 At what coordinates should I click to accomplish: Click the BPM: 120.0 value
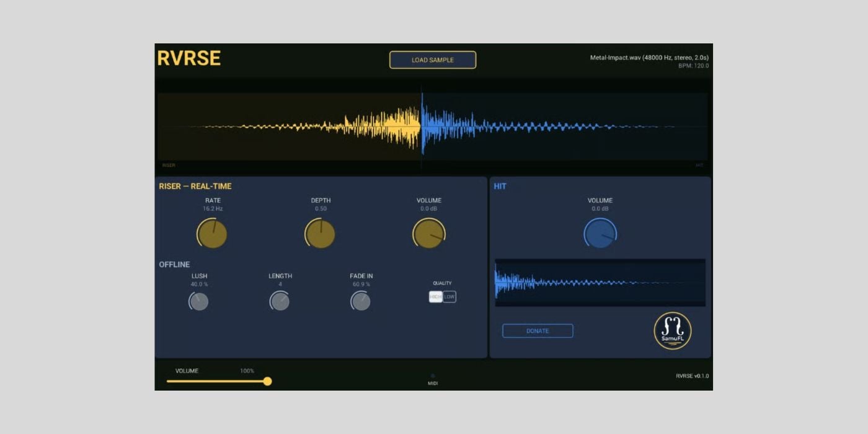pos(693,66)
